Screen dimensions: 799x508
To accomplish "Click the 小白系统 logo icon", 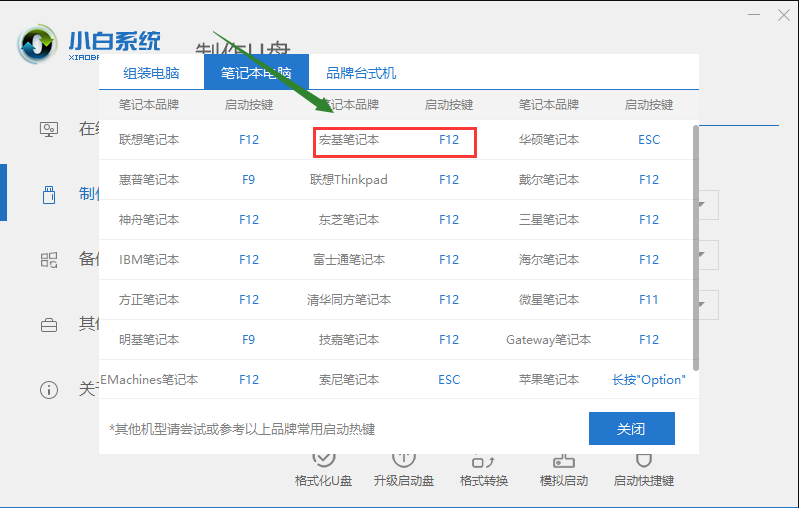I will [38, 44].
